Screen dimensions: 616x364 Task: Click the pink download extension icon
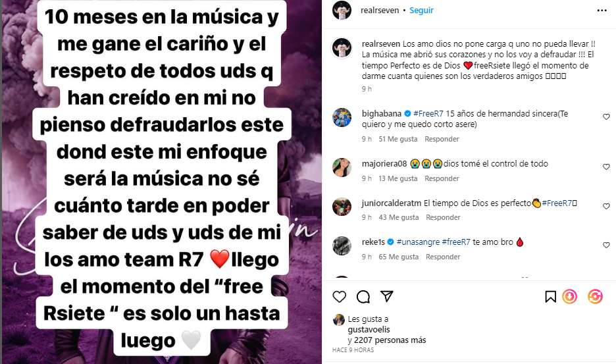click(570, 296)
